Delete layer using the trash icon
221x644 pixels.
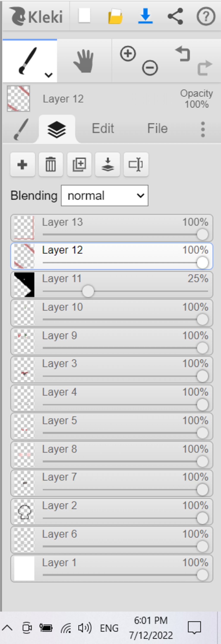coord(51,165)
